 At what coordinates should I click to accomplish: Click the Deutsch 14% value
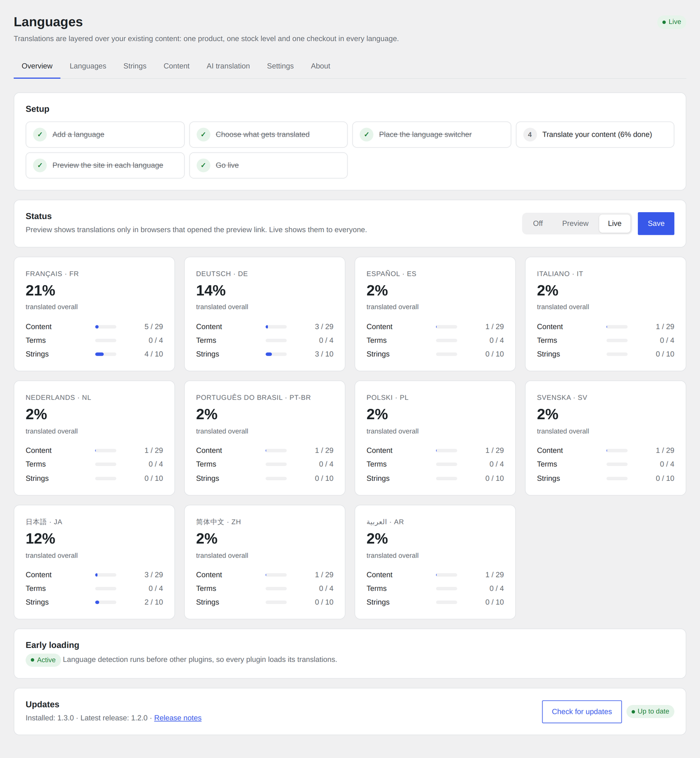pos(210,291)
